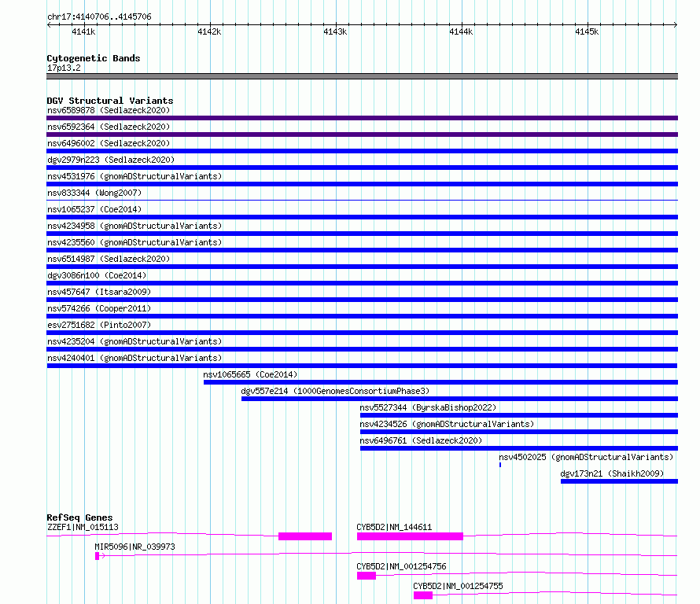Viewport: 700px width, 604px height.
Task: Open the nsv6589878 Sedlazeck2020 variant label
Action: (109, 110)
